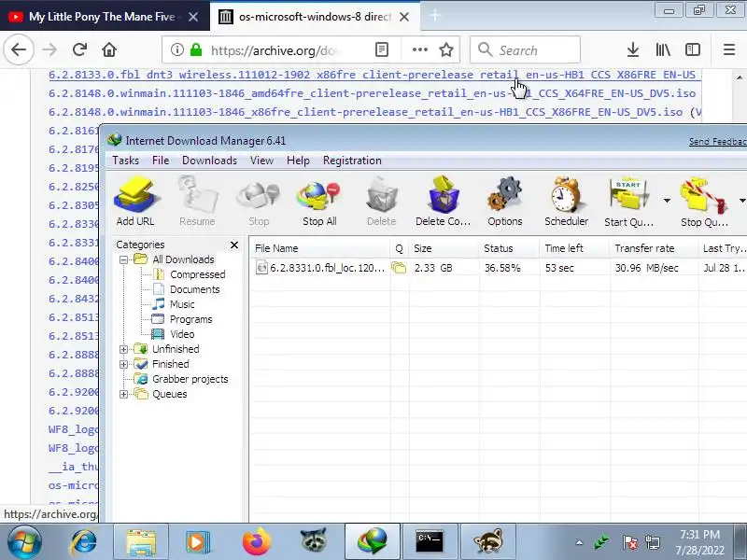Sort by Time left column header

(x=574, y=248)
